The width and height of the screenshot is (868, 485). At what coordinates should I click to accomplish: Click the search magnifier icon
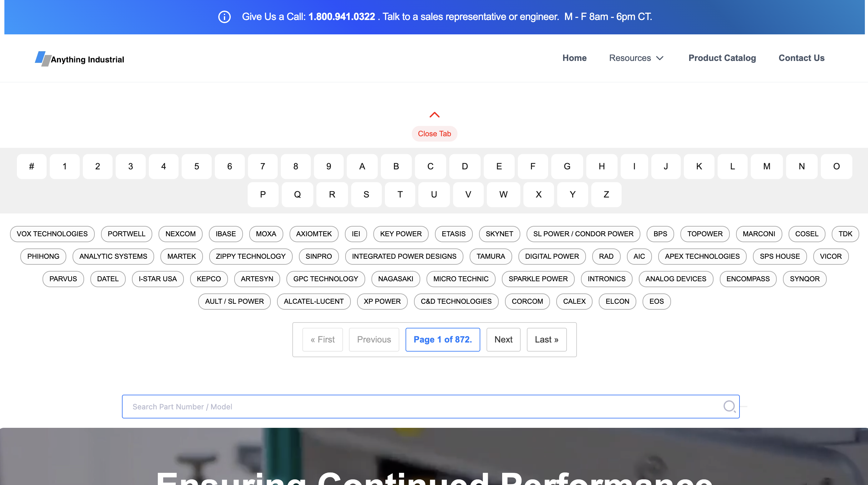[x=729, y=406]
